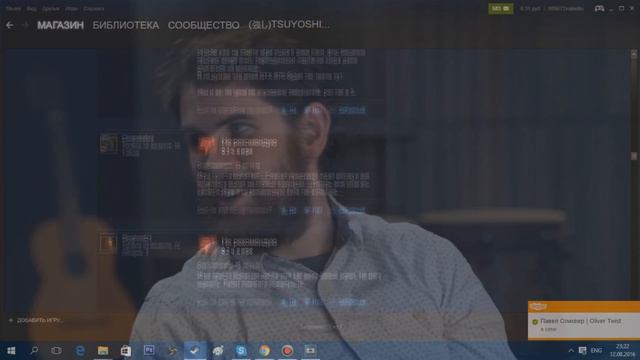Switch to Photoshop on the taskbar
This screenshot has width=640, height=360.
[x=149, y=350]
